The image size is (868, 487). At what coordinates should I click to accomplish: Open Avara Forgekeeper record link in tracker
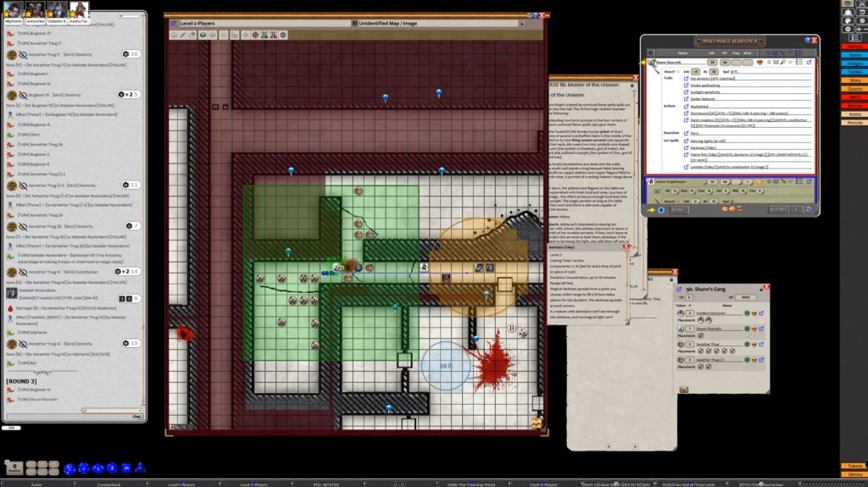[809, 181]
